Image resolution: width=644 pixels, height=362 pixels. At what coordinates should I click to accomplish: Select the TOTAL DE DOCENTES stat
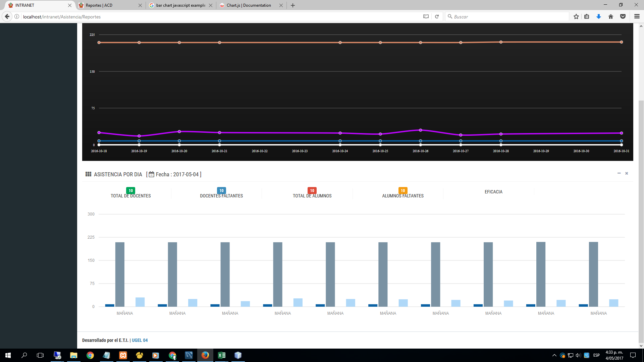pyautogui.click(x=131, y=196)
